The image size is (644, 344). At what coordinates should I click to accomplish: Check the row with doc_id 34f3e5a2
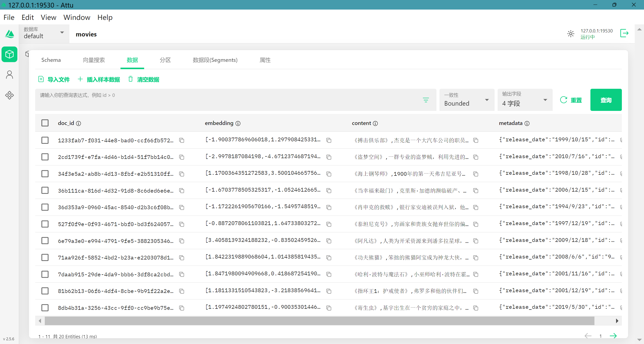(x=45, y=174)
